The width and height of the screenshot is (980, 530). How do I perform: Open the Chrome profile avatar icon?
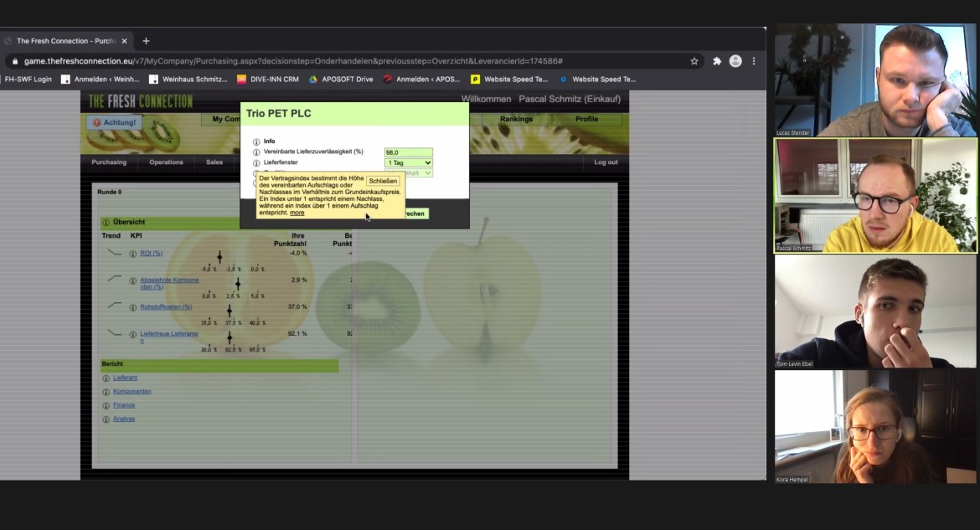(735, 61)
